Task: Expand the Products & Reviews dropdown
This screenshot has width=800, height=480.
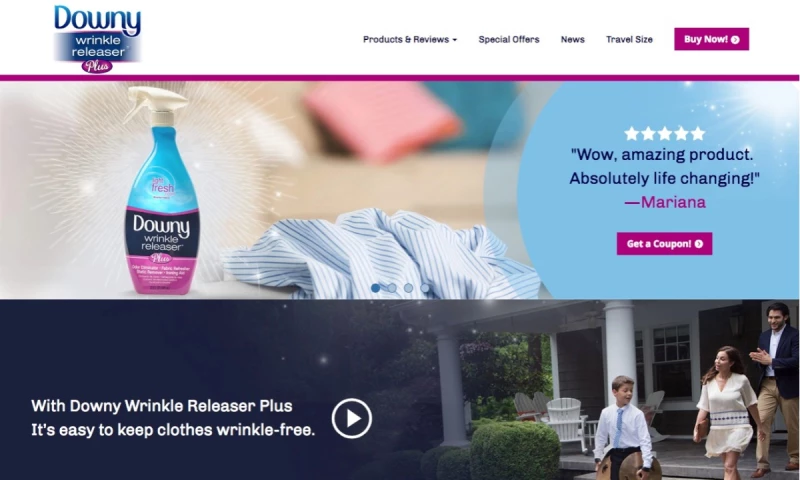Action: tap(410, 39)
